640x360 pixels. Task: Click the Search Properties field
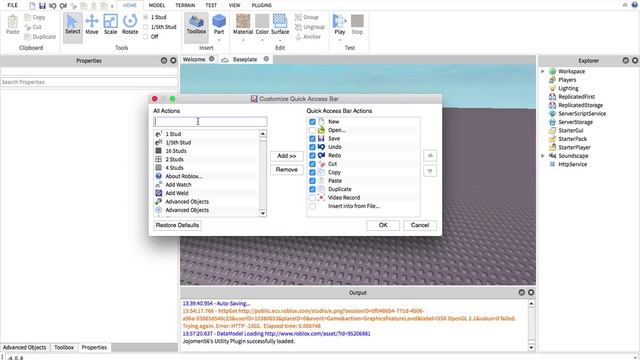[89, 82]
